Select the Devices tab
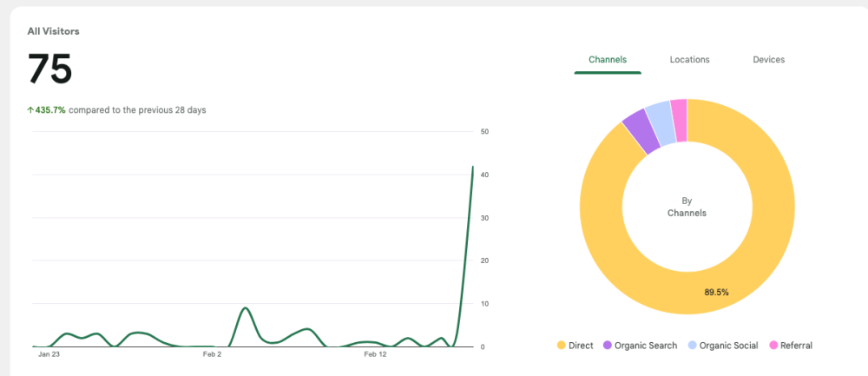Viewport: 868px width, 376px height. (768, 60)
